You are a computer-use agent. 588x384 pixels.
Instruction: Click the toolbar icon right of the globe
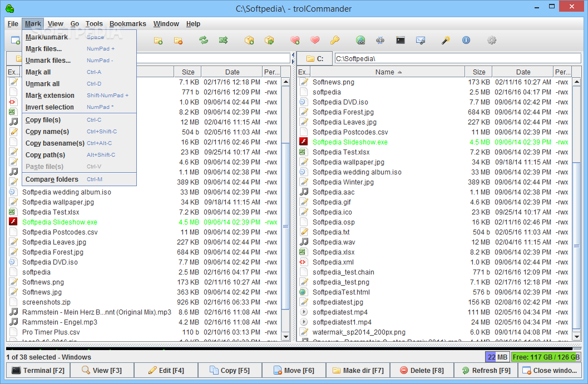tap(381, 40)
